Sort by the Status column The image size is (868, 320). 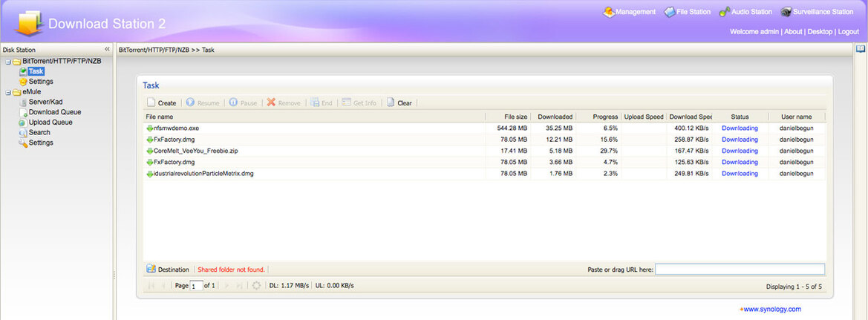(740, 117)
